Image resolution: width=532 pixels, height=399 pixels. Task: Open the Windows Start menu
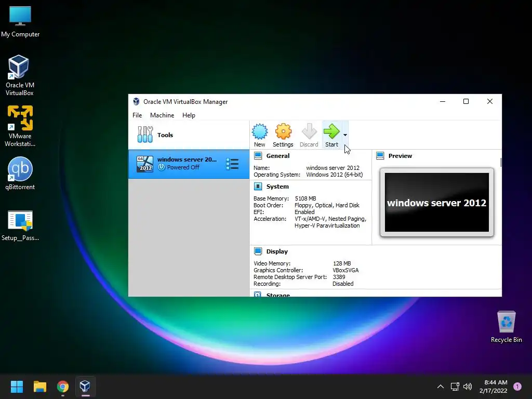[17, 387]
